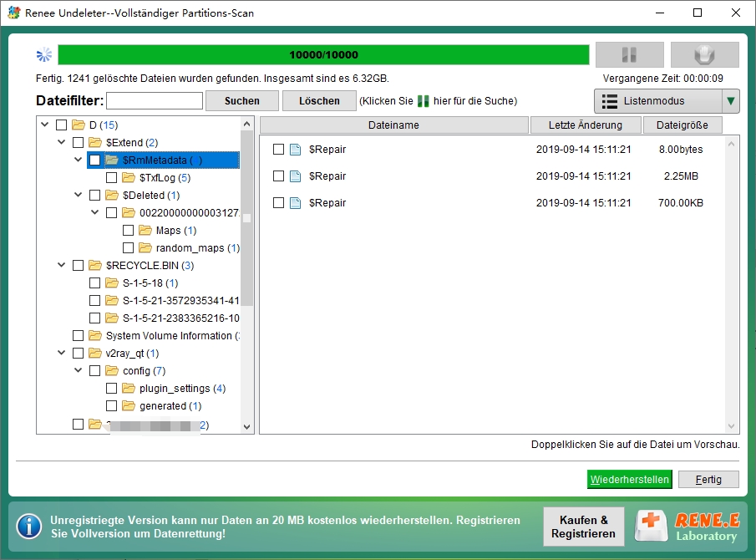Check the box for 2.25MB $Repair file

pos(278,176)
